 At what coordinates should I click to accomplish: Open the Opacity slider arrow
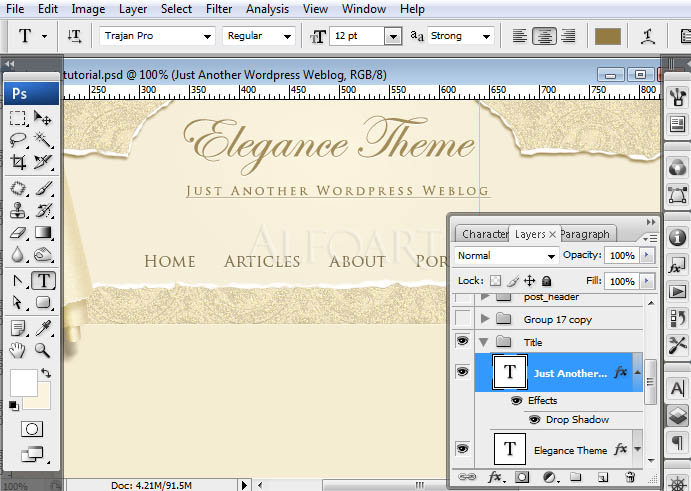pos(647,255)
